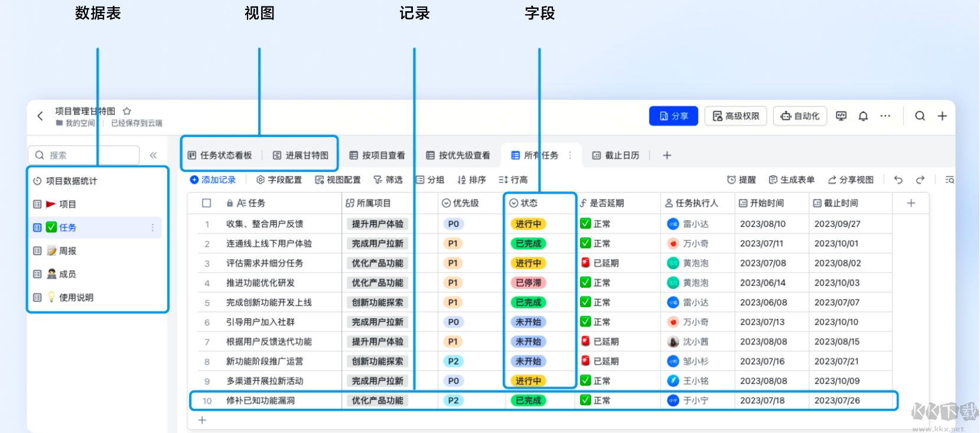
Task: Collapse the left sidebar with double chevron
Action: click(x=153, y=155)
